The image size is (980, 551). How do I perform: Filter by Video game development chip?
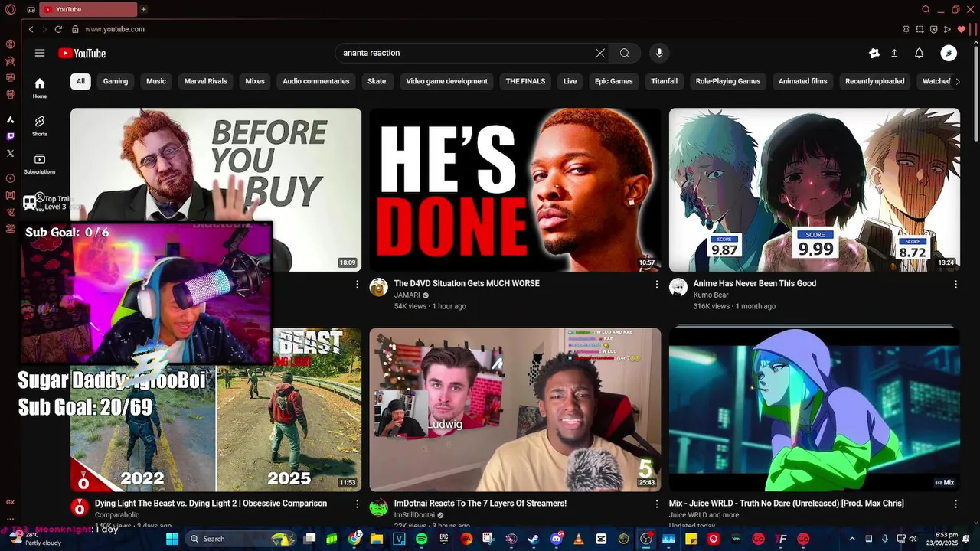446,81
